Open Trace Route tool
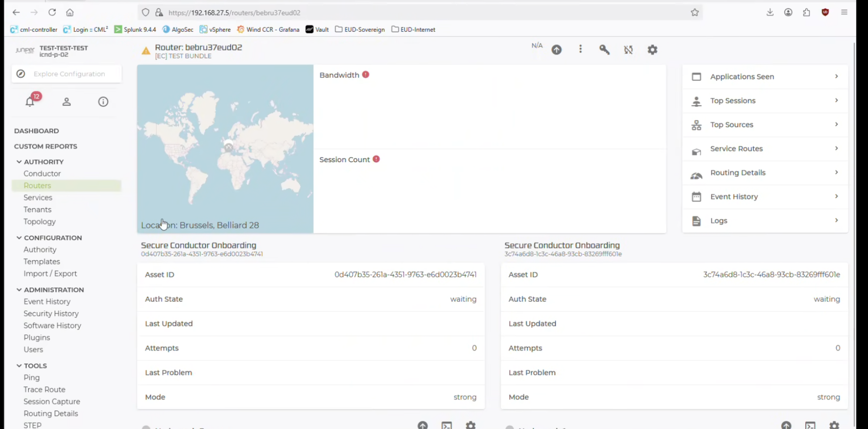The width and height of the screenshot is (868, 429). [x=44, y=390]
